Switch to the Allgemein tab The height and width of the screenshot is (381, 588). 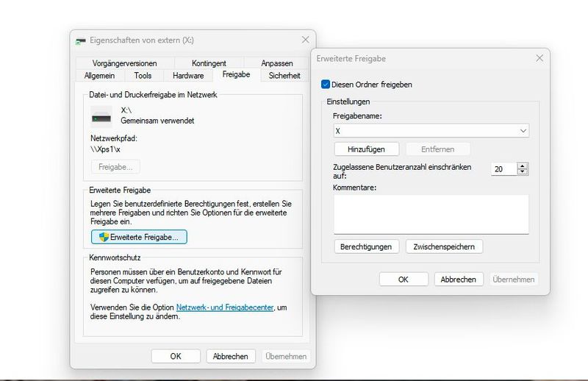pyautogui.click(x=99, y=76)
